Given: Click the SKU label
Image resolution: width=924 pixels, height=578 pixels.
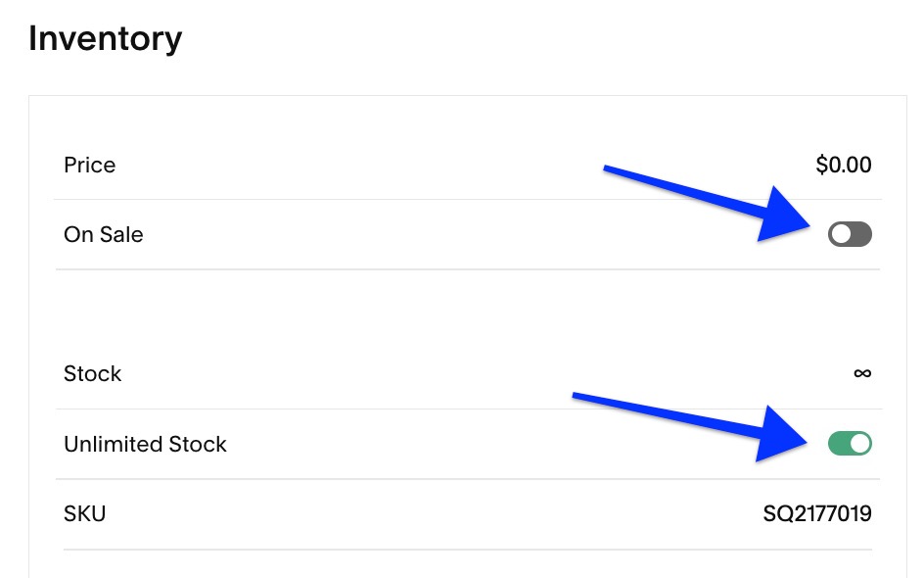Looking at the screenshot, I should pyautogui.click(x=84, y=513).
